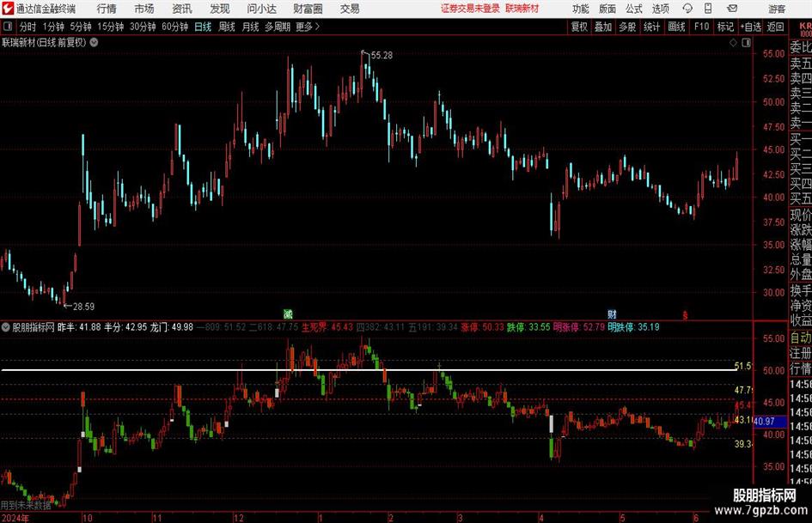Viewport: 812px width, 523px height.
Task: Switch to 分时 period tab
Action: (x=28, y=27)
